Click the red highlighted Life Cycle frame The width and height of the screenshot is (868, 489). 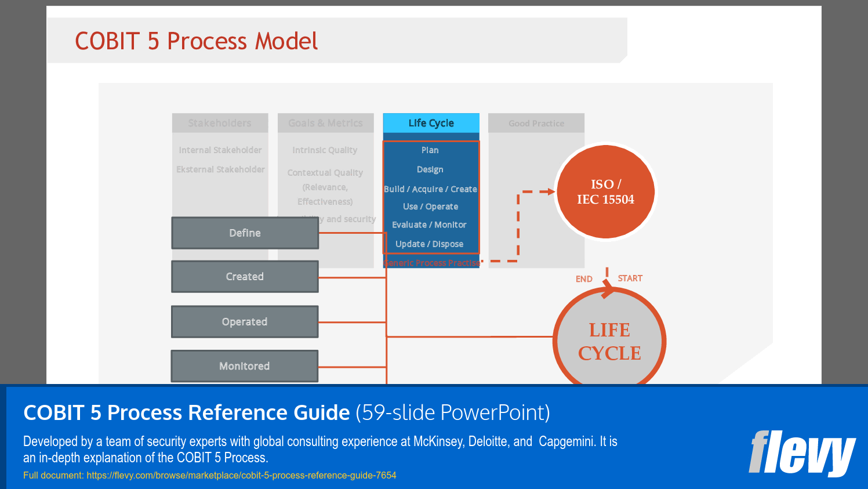click(x=431, y=197)
